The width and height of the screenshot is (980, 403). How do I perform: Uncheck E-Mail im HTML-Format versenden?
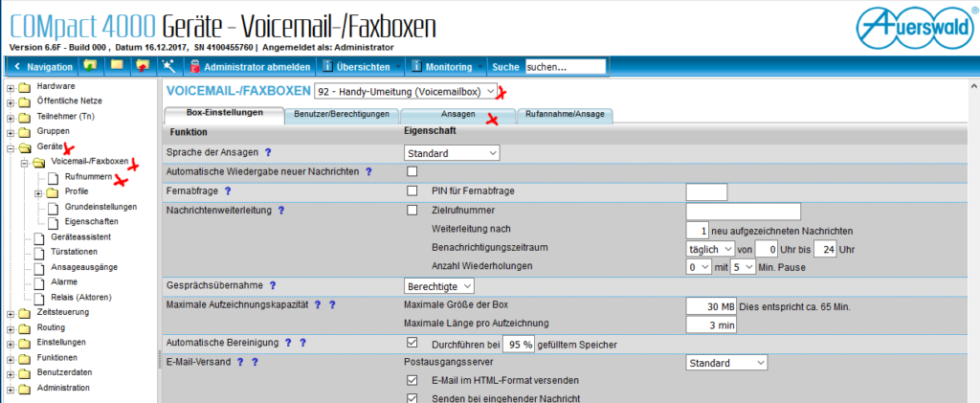(412, 380)
